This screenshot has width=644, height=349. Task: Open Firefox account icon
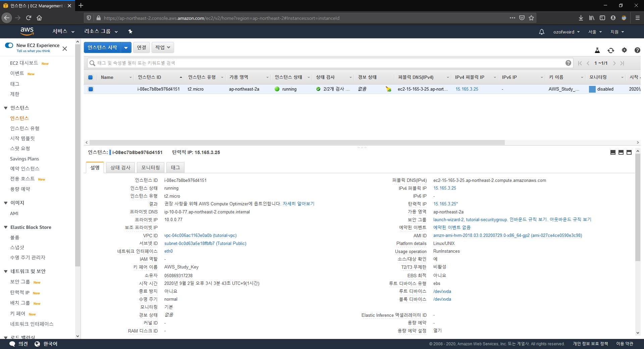pos(613,18)
